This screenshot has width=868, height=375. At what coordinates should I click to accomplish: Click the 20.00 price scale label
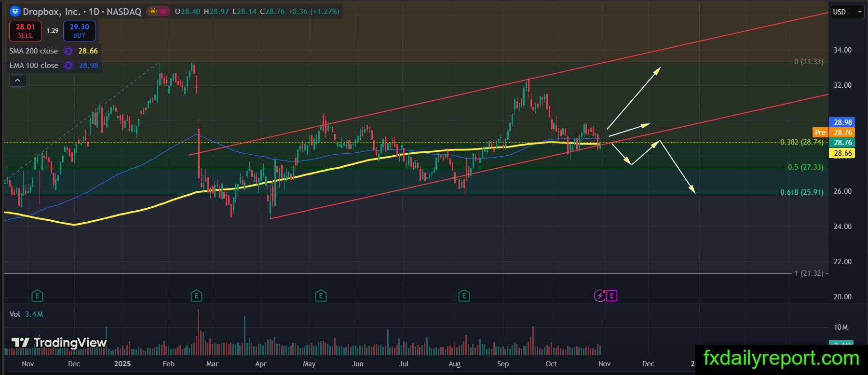tap(842, 297)
